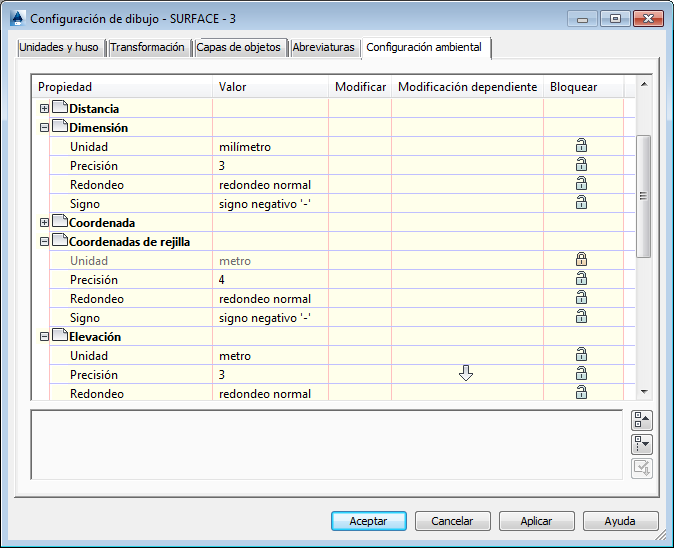Toggle lock for Elevación Unidad row

coord(581,355)
